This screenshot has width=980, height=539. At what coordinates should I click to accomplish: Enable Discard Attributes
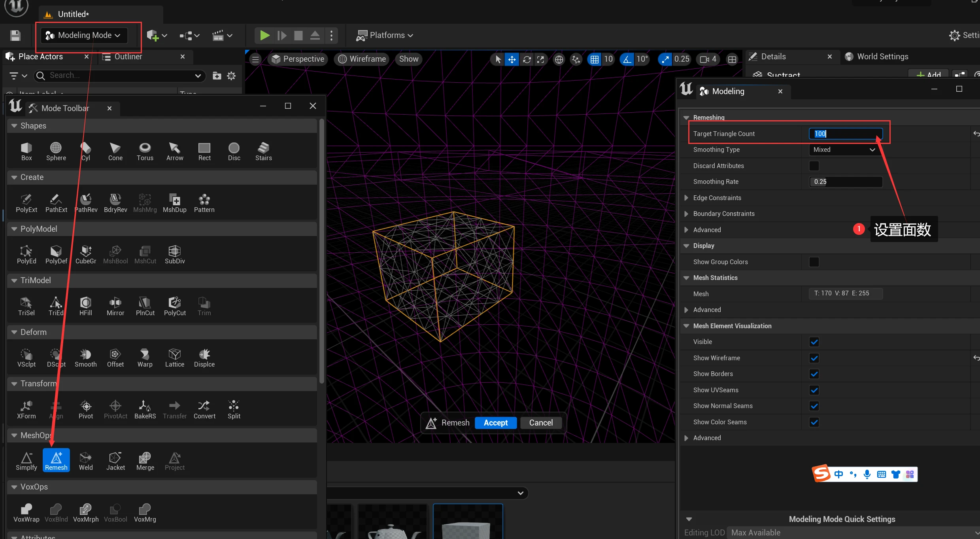coord(814,166)
